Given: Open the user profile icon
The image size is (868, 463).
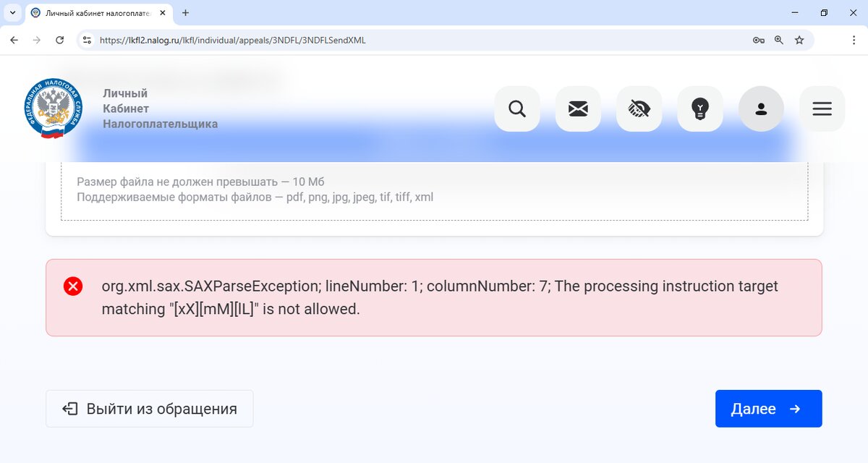Looking at the screenshot, I should 760,109.
